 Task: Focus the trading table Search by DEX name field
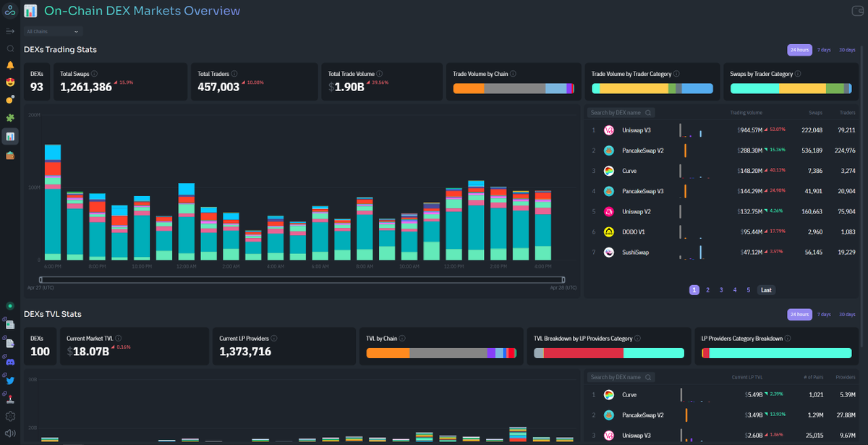(621, 113)
